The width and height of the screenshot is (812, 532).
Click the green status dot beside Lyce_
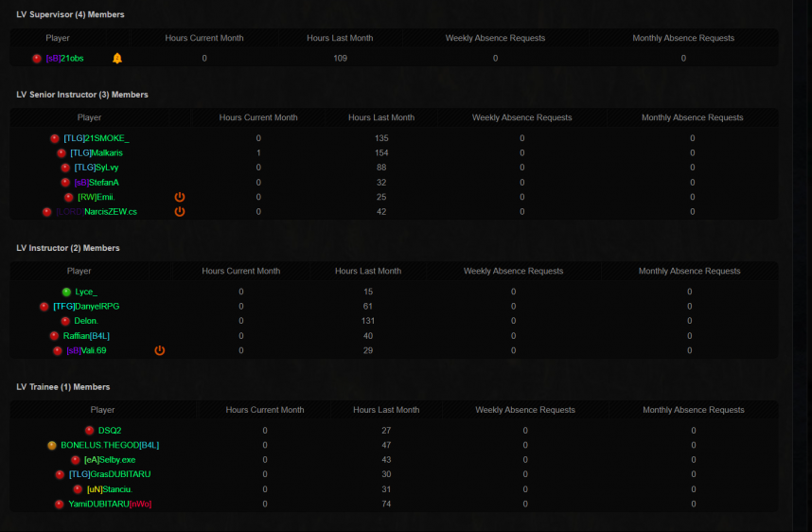(66, 293)
